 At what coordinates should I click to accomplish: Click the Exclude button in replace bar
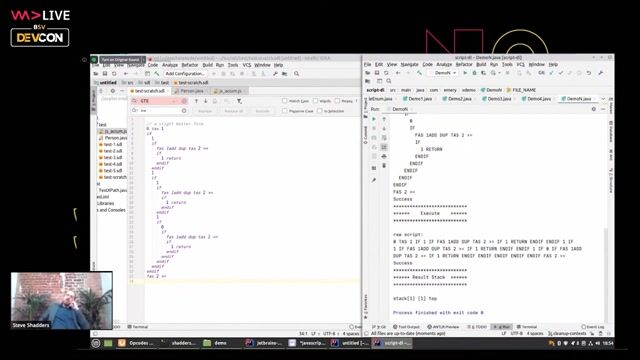point(262,111)
